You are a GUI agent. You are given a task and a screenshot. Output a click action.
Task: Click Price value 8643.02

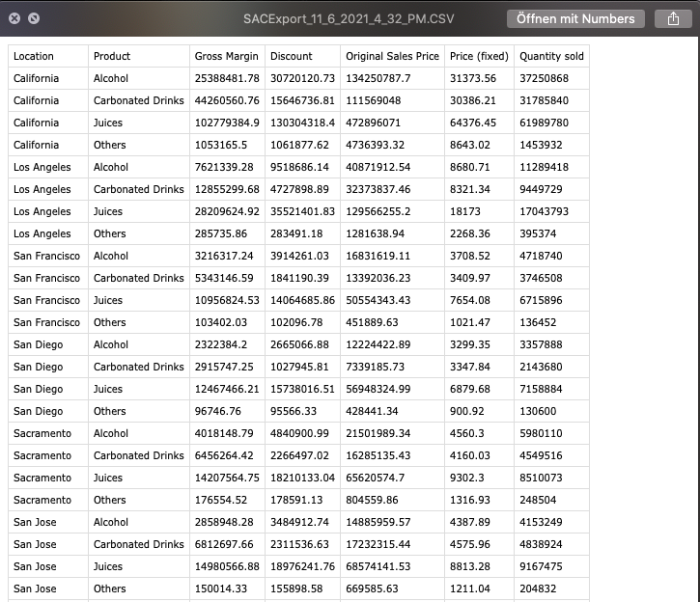pos(469,145)
